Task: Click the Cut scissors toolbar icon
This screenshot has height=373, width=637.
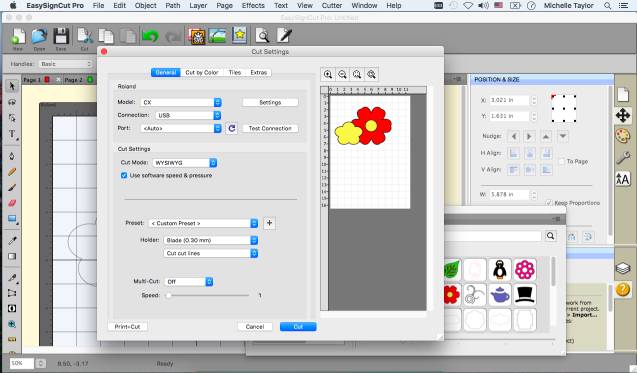Action: (84, 37)
